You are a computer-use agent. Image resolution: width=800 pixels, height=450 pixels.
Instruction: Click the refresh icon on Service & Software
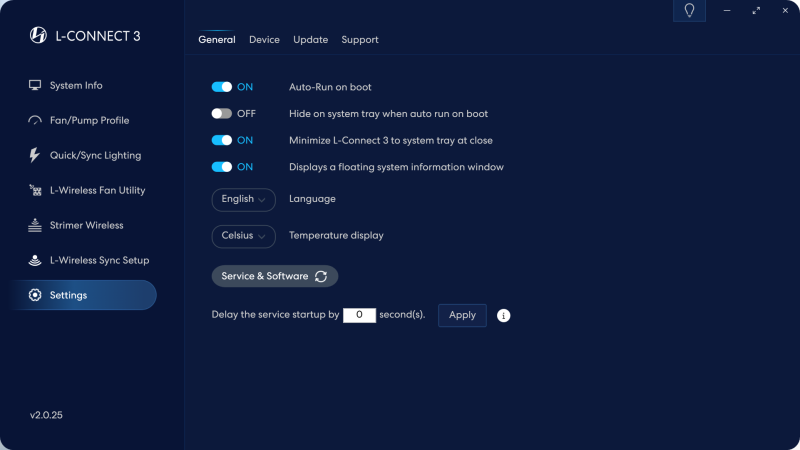(321, 276)
